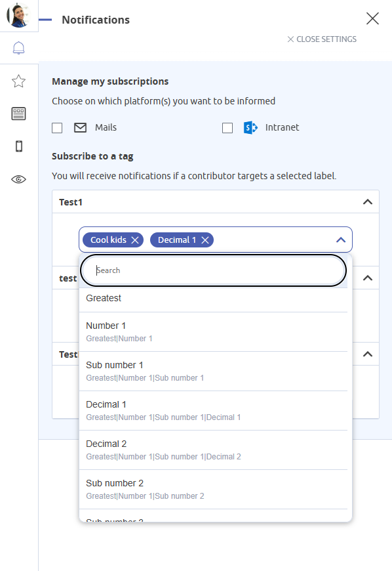The height and width of the screenshot is (571, 392).
Task: Remove the Decimal 1 tag chip
Action: pyautogui.click(x=205, y=240)
